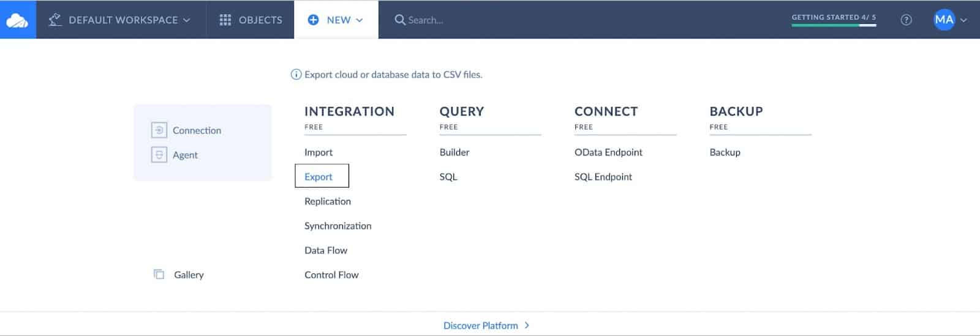Click the workspace lamp icon
Image resolution: width=980 pixels, height=336 pixels.
click(x=55, y=20)
